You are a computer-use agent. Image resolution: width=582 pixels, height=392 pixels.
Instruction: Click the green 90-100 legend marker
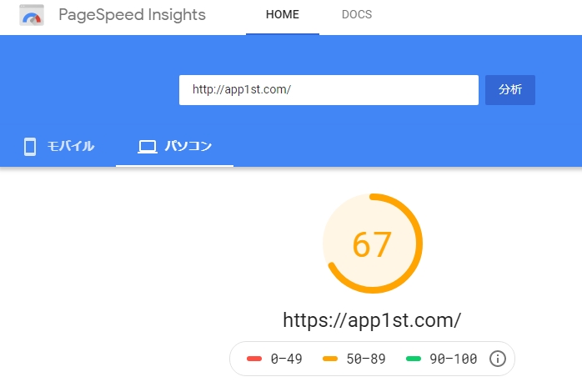pos(414,359)
